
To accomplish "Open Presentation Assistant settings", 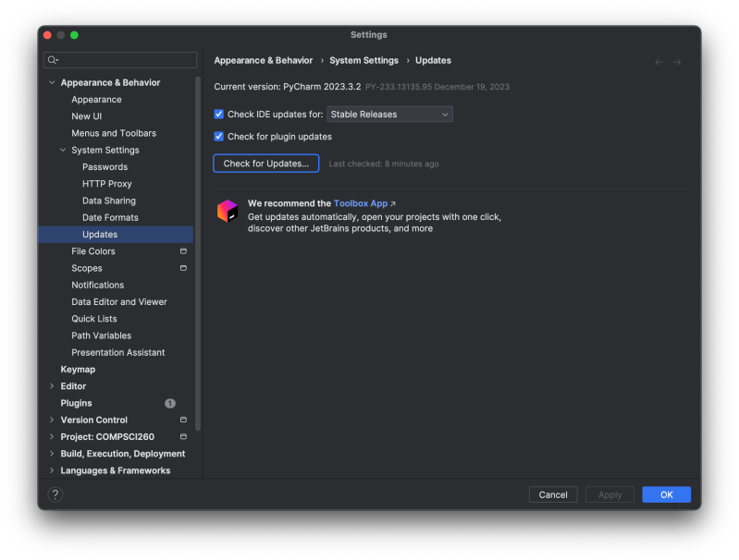I will (118, 352).
